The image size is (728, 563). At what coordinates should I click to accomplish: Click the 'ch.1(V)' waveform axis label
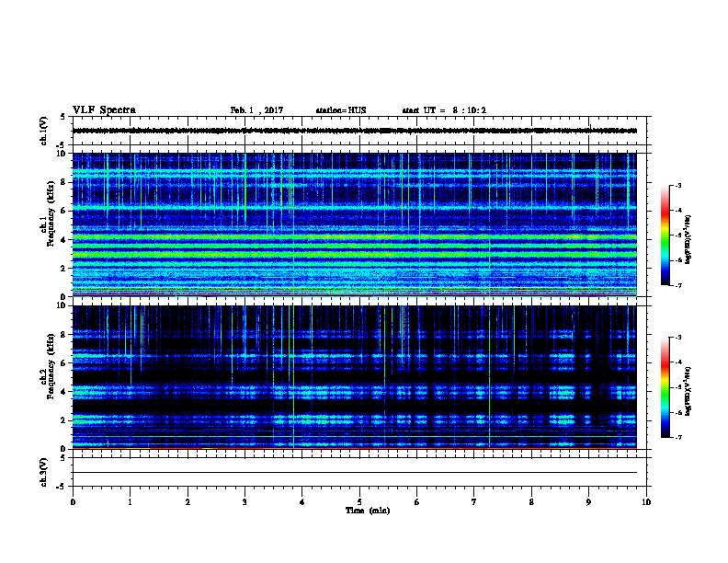click(43, 131)
